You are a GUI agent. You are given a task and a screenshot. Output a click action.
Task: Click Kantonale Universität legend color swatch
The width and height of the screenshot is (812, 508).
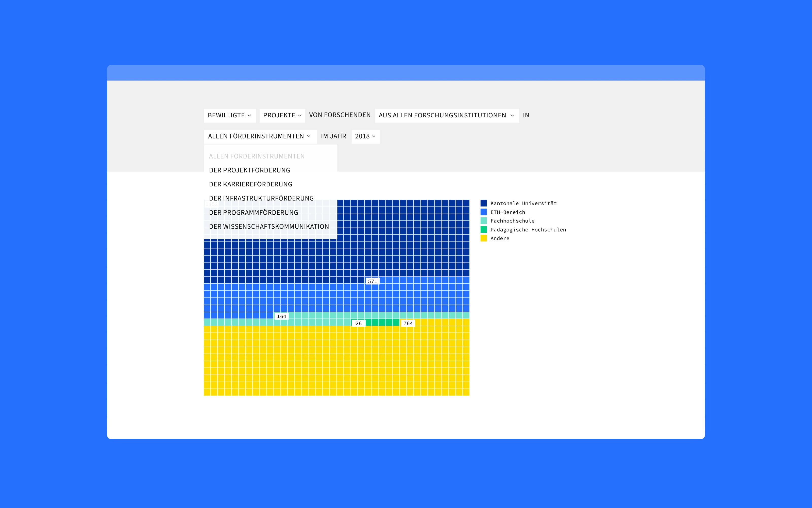click(483, 203)
